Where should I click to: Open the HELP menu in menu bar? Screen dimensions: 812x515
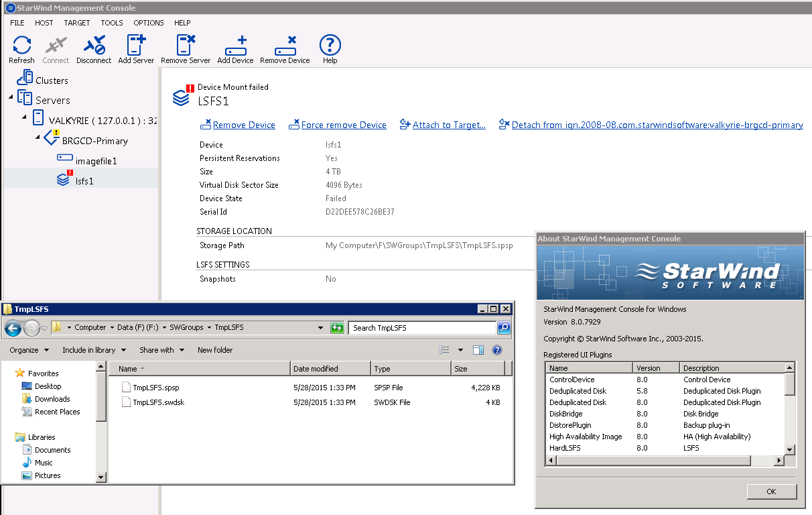[x=182, y=23]
